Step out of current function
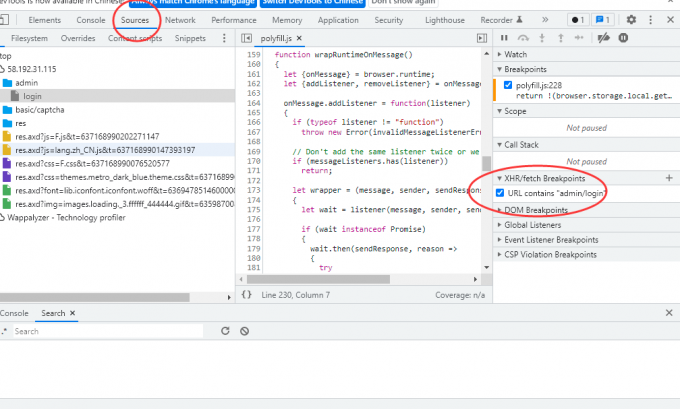Image resolution: width=680 pixels, height=409 pixels. (x=560, y=38)
